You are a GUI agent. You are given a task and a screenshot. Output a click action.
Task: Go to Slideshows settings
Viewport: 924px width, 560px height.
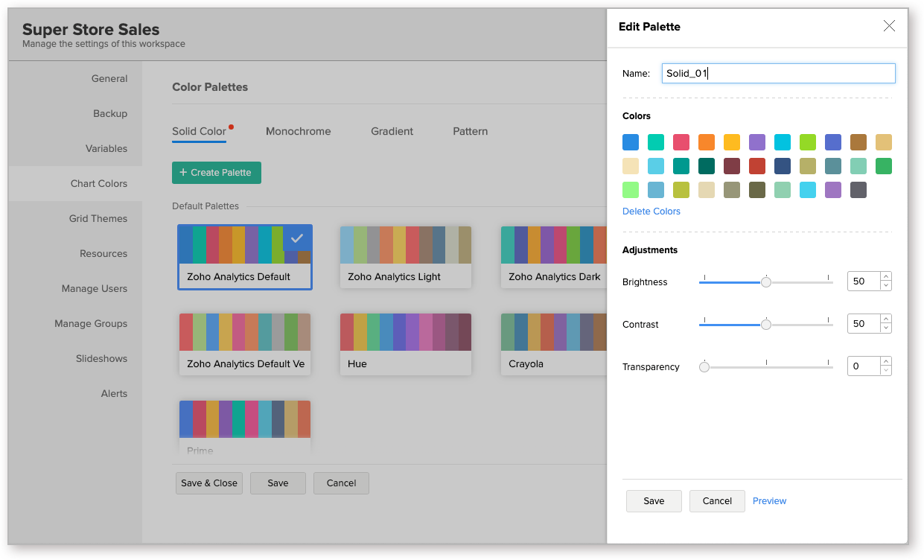click(75, 359)
